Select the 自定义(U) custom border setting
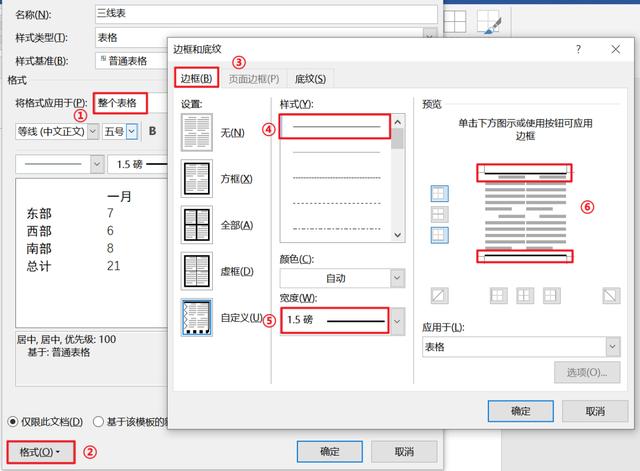This screenshot has height=471, width=640. [x=197, y=317]
